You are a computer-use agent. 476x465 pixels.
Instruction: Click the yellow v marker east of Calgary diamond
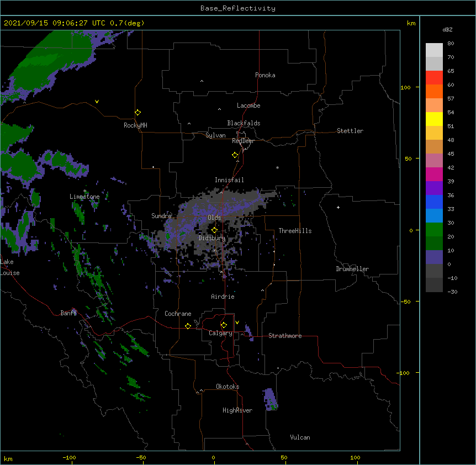pyautogui.click(x=237, y=323)
